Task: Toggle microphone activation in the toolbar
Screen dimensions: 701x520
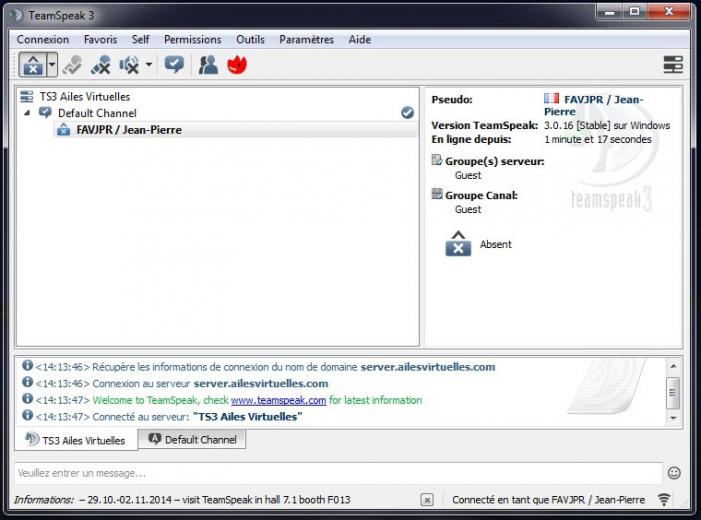Action: [72, 65]
